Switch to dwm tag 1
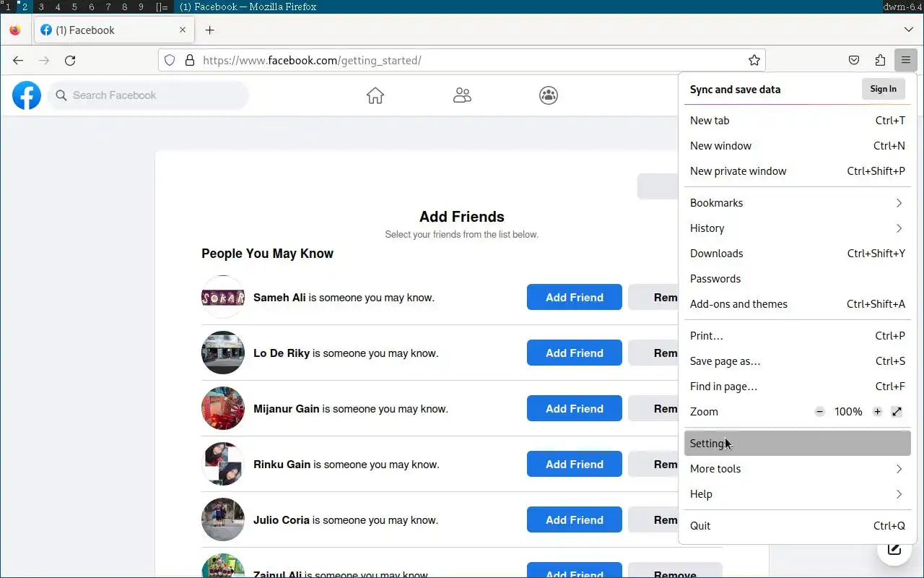924x578 pixels. [8, 7]
